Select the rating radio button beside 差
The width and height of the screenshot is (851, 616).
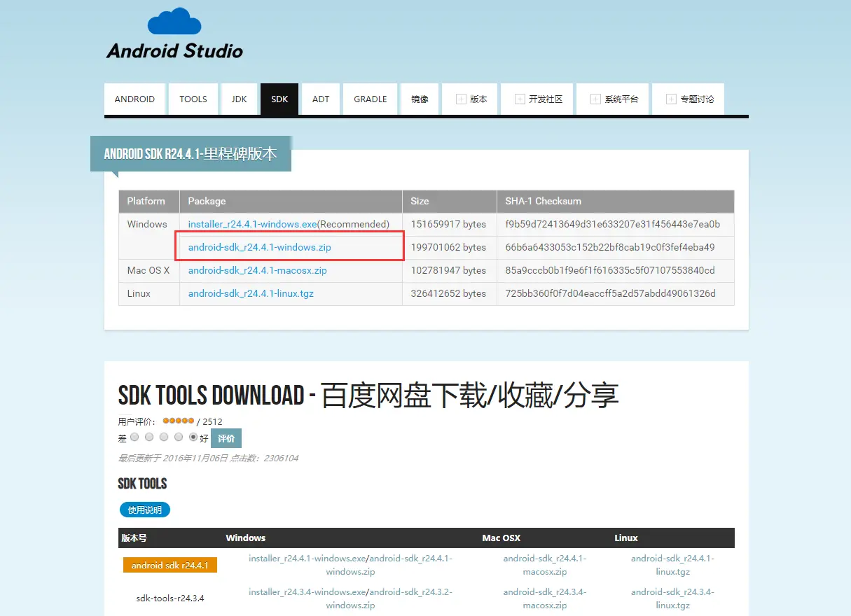[x=134, y=437]
